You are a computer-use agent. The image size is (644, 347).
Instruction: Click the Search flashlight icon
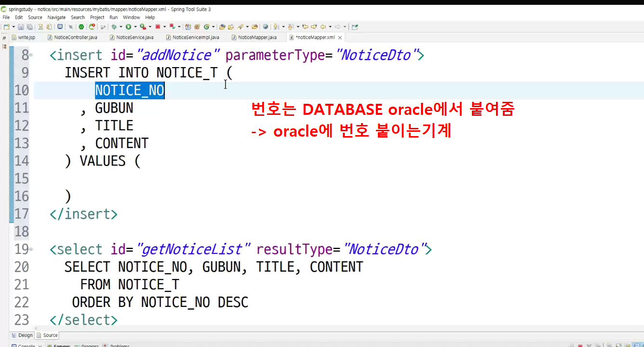240,27
